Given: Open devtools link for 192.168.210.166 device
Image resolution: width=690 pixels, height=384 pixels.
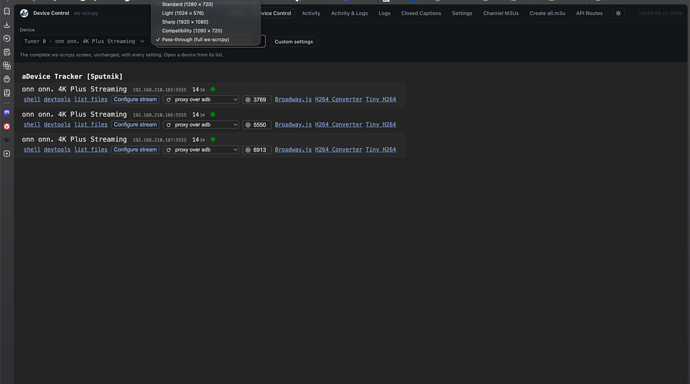Looking at the screenshot, I should pyautogui.click(x=57, y=124).
